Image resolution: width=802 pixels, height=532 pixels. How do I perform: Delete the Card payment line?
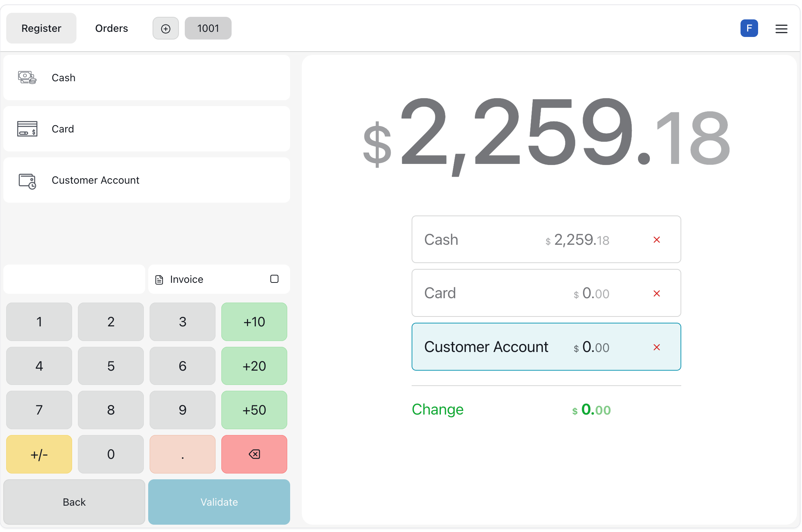point(656,293)
